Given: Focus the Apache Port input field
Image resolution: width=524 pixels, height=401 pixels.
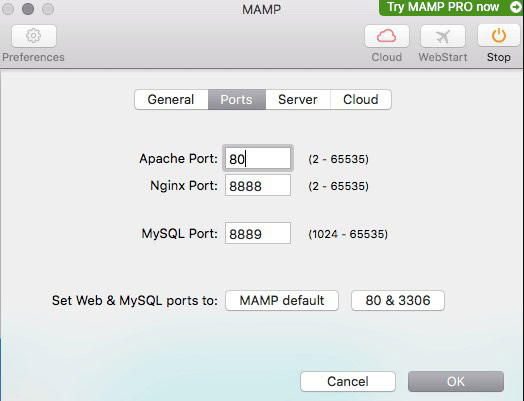Looking at the screenshot, I should [258, 158].
